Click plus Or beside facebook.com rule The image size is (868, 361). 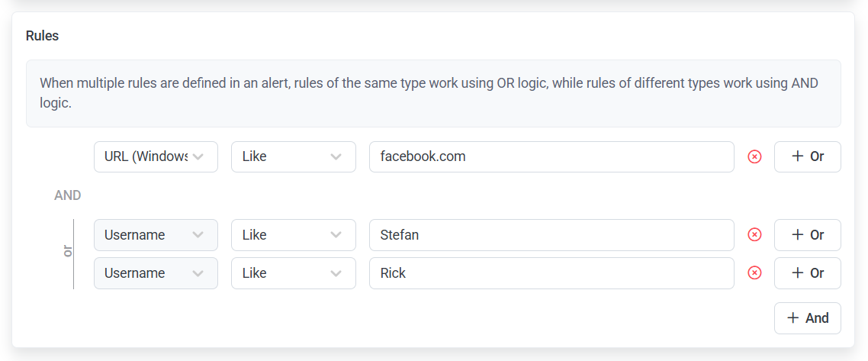[807, 156]
